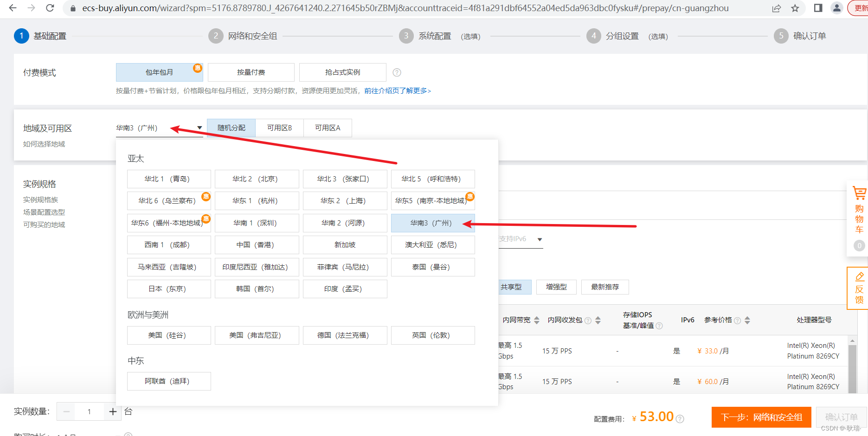Screen dimensions: 868x436
Task: Click the help icon next to the 53.00 price
Action: [680, 419]
